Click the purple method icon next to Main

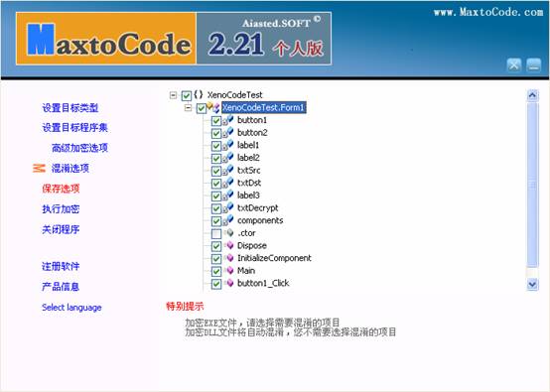[229, 270]
